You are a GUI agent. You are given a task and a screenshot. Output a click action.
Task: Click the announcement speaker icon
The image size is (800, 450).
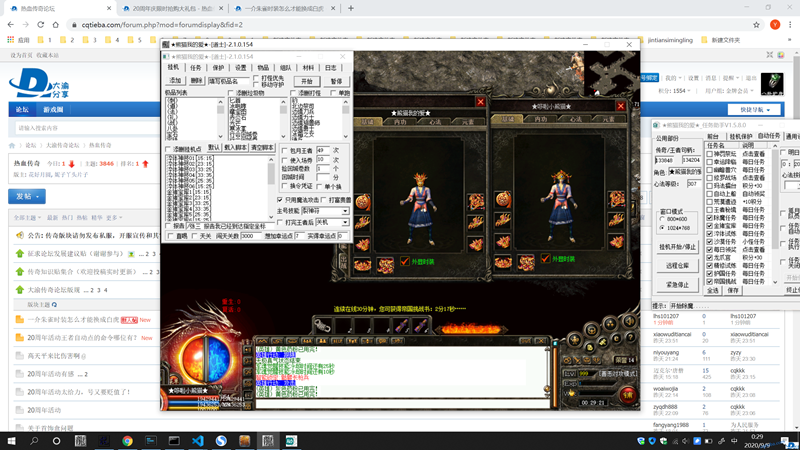[19, 235]
